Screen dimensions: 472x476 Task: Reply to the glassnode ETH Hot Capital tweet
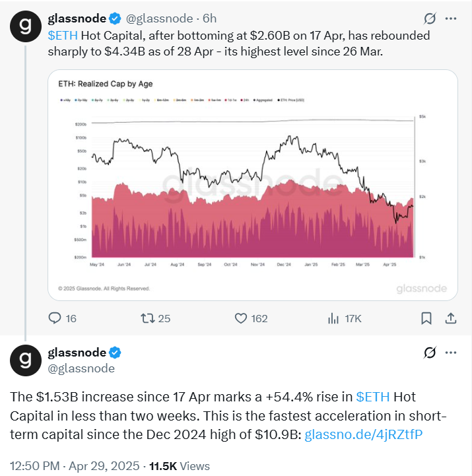tap(55, 318)
